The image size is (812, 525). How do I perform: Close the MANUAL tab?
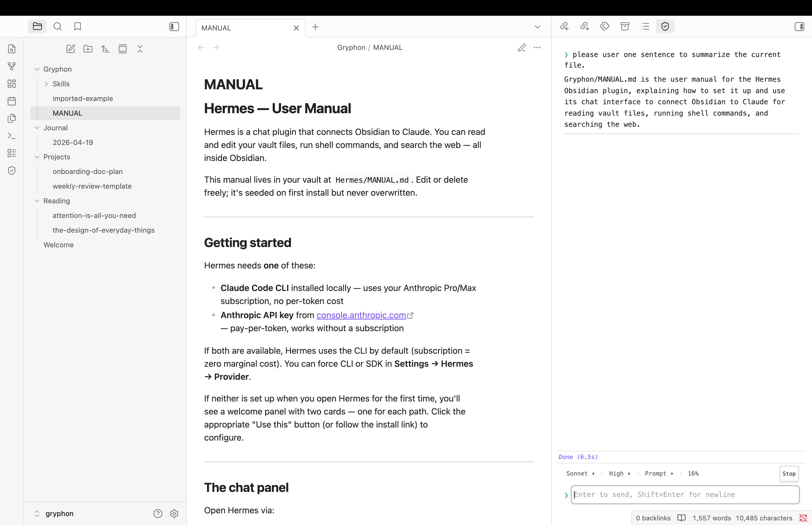pyautogui.click(x=296, y=28)
